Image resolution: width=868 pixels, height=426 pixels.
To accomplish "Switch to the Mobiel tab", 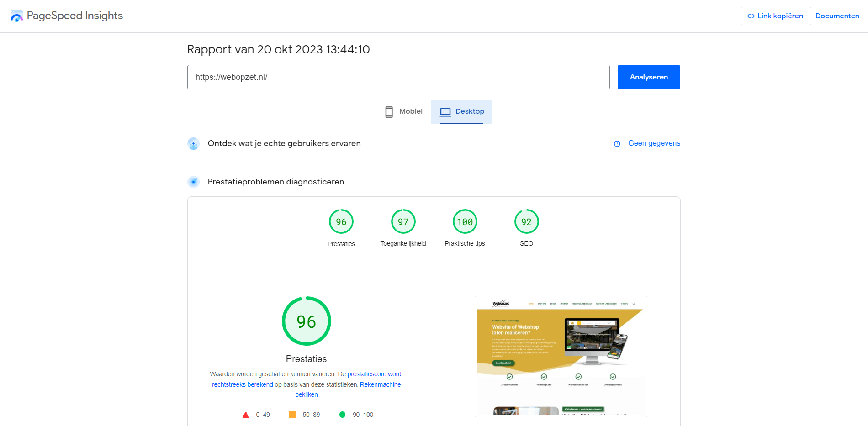I will coord(404,111).
